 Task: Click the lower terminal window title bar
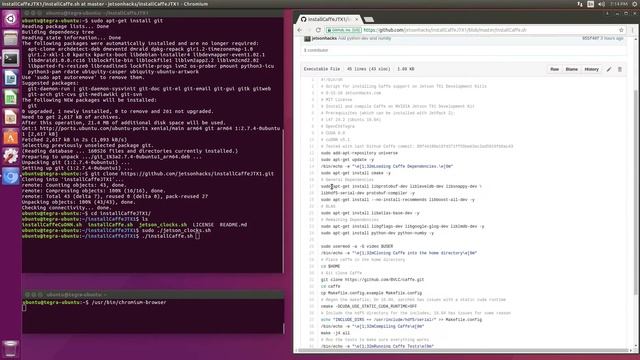[153, 294]
